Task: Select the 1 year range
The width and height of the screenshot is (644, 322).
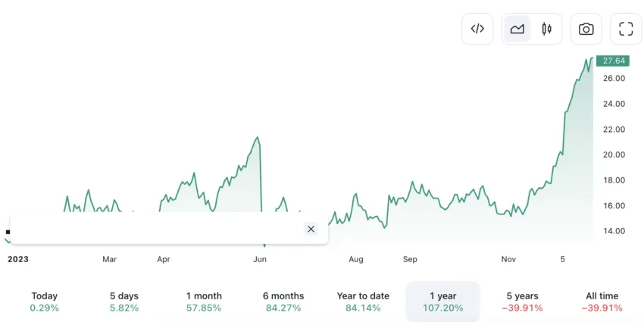Action: click(442, 302)
